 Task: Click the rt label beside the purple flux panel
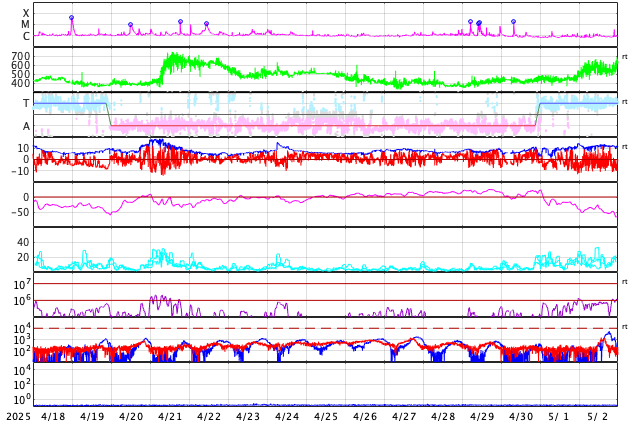tap(625, 282)
